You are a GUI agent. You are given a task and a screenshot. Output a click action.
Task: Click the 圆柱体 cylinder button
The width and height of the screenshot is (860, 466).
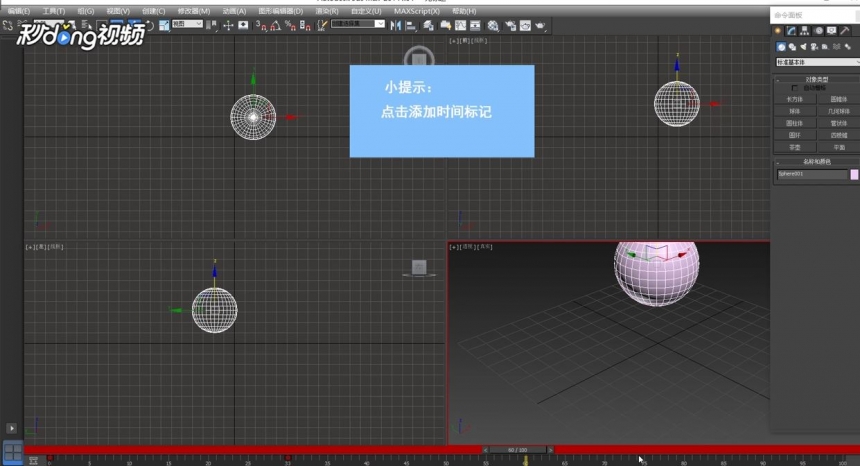coord(795,123)
